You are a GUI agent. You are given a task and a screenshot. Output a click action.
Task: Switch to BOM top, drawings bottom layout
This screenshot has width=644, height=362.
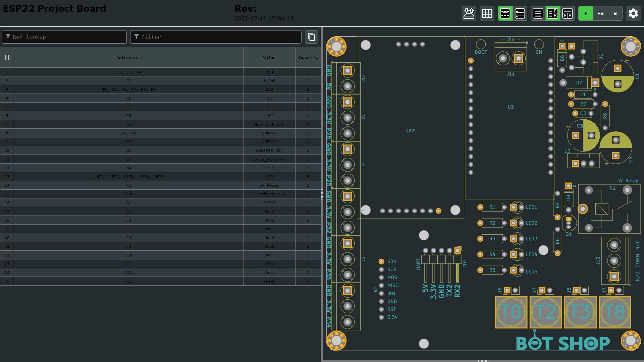567,14
